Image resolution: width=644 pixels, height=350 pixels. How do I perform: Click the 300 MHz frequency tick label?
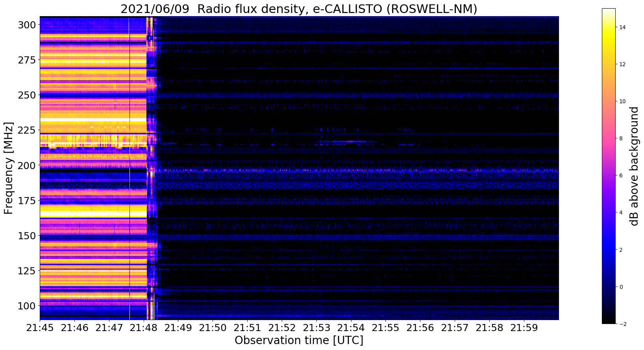click(x=27, y=25)
